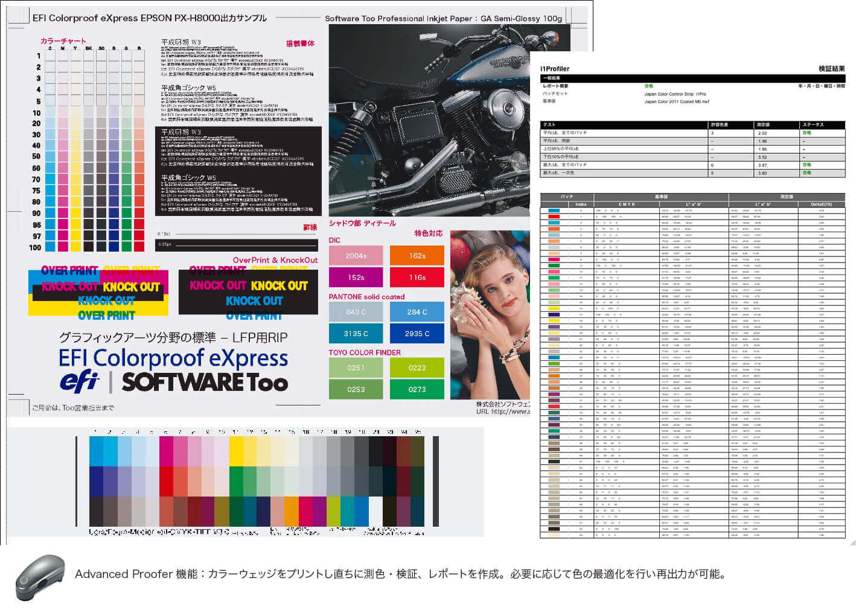Click the 100 row label in color chart
Viewport: 856px width, 616px height.
point(35,247)
